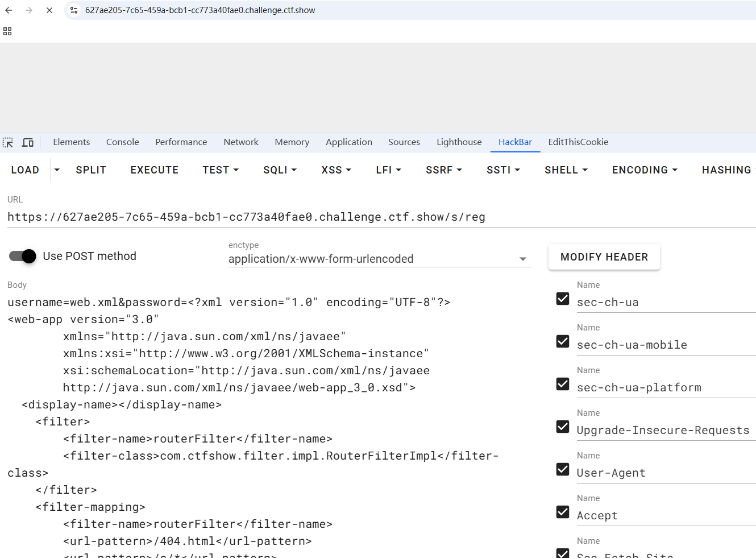Viewport: 756px width, 558px height.
Task: Uncheck the sec-ch-ua header checkbox
Action: (563, 299)
